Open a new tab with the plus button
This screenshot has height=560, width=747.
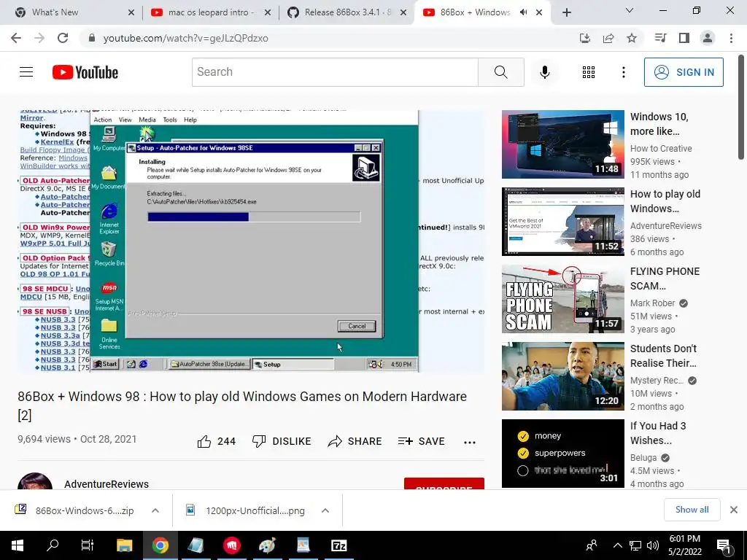pyautogui.click(x=566, y=12)
